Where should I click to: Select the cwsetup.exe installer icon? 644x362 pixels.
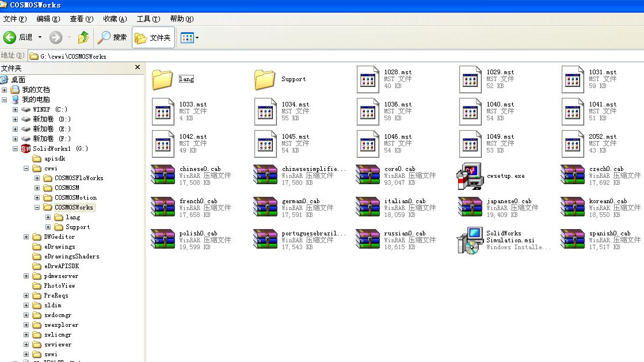pos(470,176)
